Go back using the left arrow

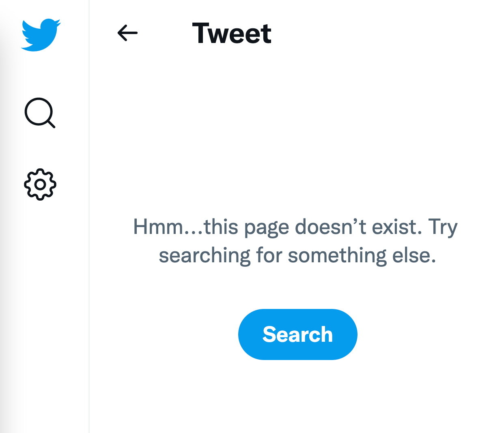pos(127,33)
